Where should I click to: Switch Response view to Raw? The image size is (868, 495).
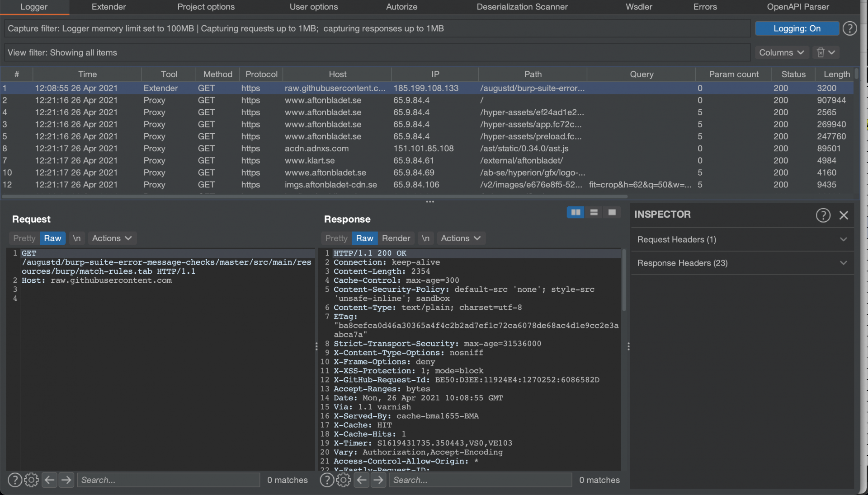click(x=364, y=238)
